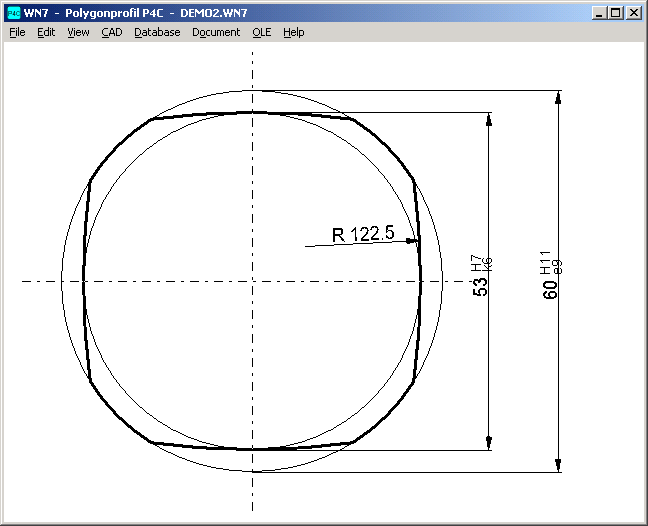Close the WN7 Polygonprofil window
This screenshot has width=648, height=526.
tap(634, 13)
